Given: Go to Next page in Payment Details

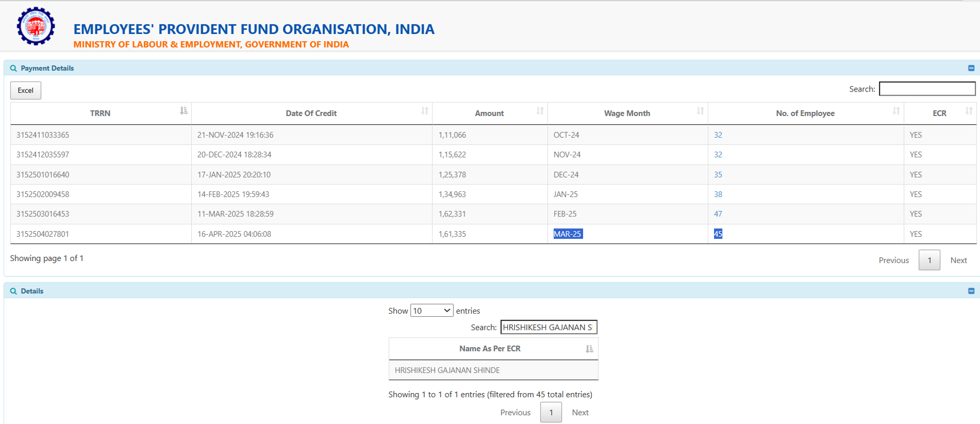Looking at the screenshot, I should pyautogui.click(x=958, y=260).
